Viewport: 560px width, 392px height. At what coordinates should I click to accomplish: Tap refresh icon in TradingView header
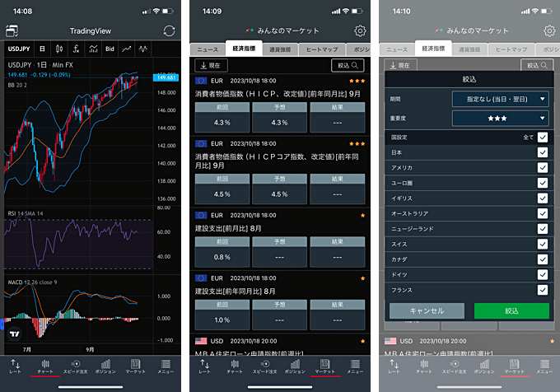[169, 30]
